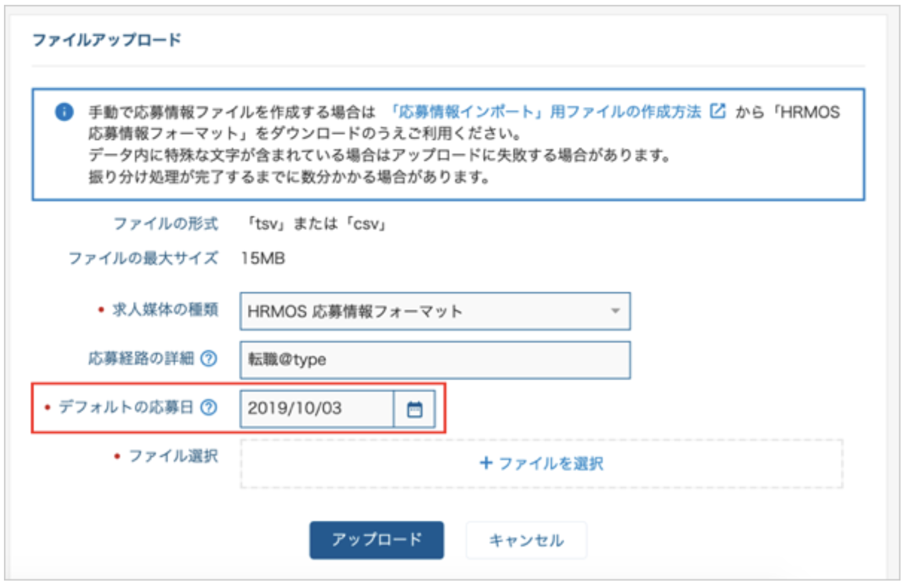Click the ファイルの最大サイズ label
The image size is (910, 588).
[143, 258]
